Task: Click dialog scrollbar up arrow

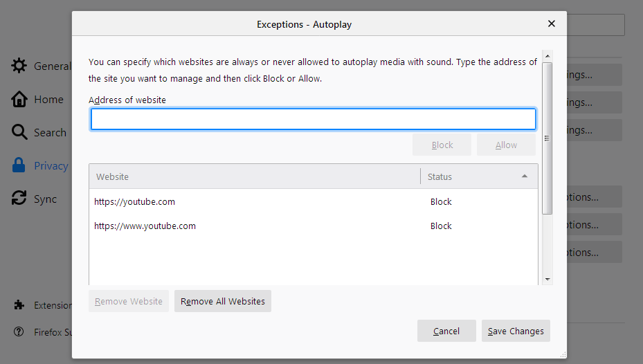Action: [x=547, y=56]
